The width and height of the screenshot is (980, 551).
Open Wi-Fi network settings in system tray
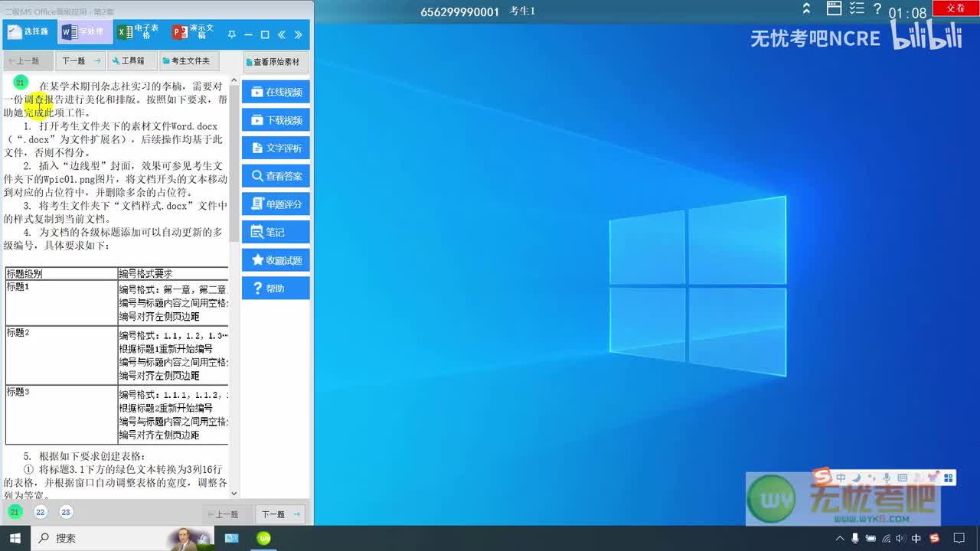point(886,539)
